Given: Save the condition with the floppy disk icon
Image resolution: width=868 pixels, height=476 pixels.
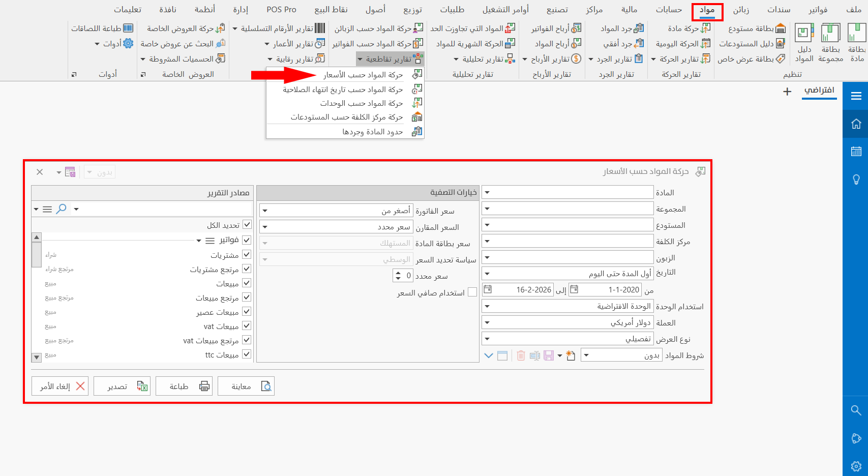Looking at the screenshot, I should [x=548, y=355].
